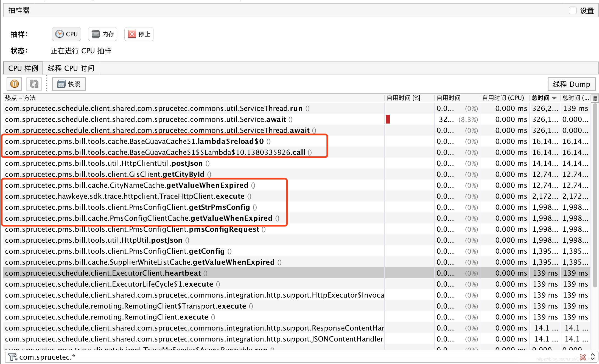
Task: Start memory sampling with the 内存 button
Action: pos(103,34)
